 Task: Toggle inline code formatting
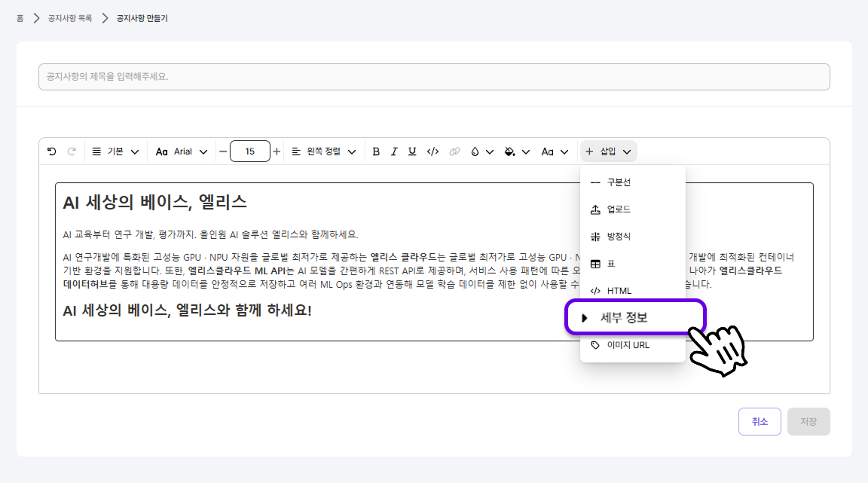click(433, 151)
